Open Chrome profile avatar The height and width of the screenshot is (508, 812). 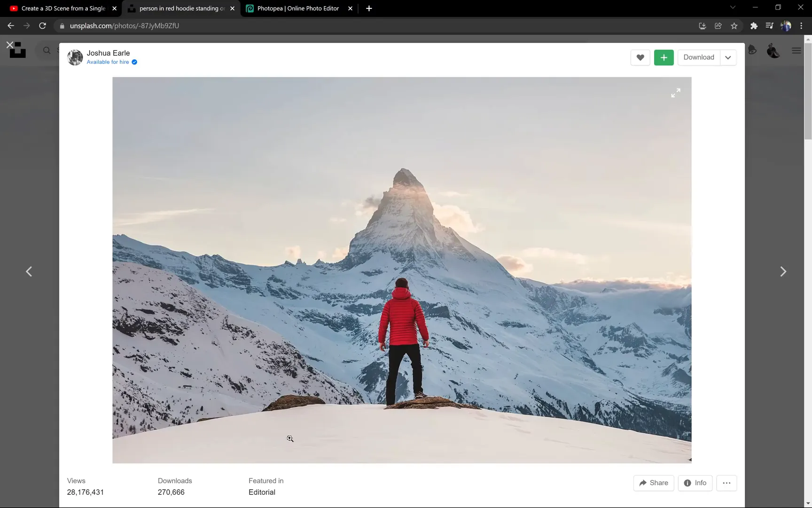[x=786, y=26]
